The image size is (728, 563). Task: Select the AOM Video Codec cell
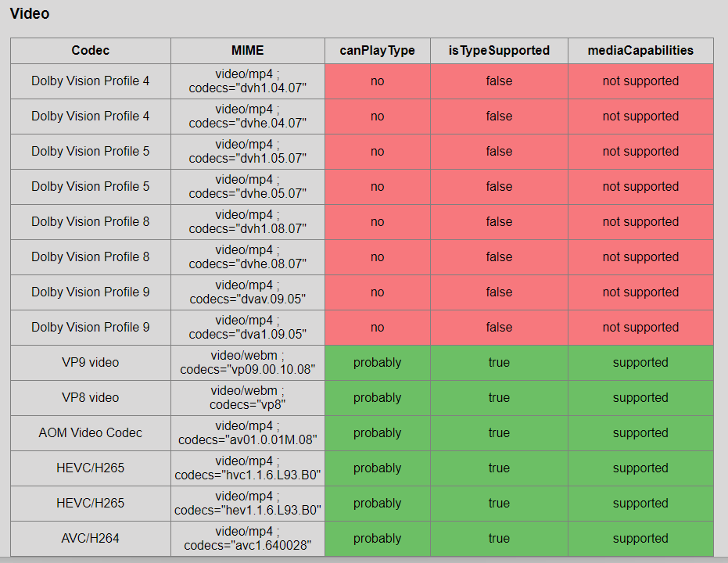[x=90, y=433]
